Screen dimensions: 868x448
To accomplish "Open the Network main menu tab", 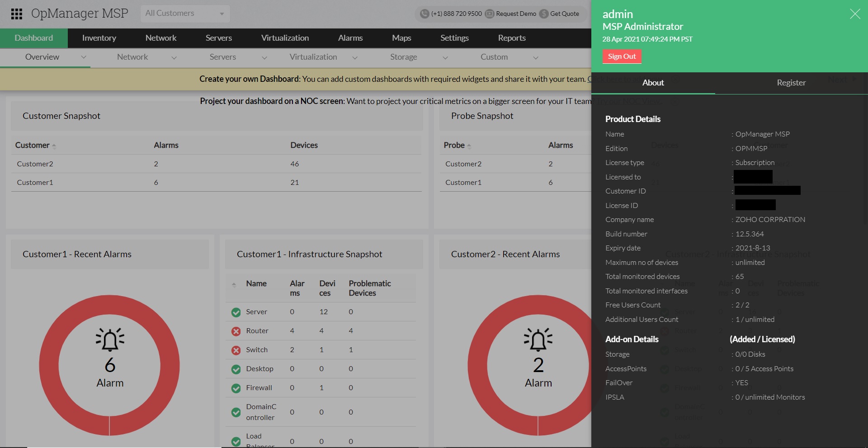I will pyautogui.click(x=161, y=38).
